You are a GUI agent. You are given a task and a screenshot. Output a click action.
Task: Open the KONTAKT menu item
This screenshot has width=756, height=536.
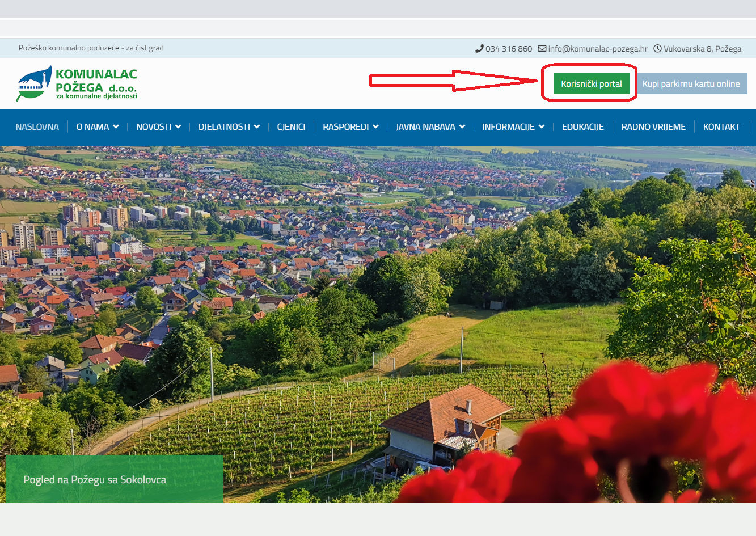point(721,127)
